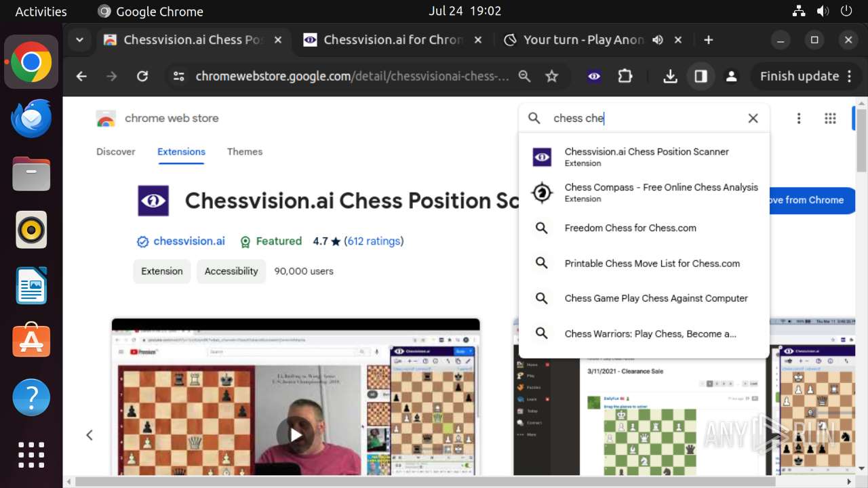Open Files from dock
The image size is (868, 488).
[31, 174]
